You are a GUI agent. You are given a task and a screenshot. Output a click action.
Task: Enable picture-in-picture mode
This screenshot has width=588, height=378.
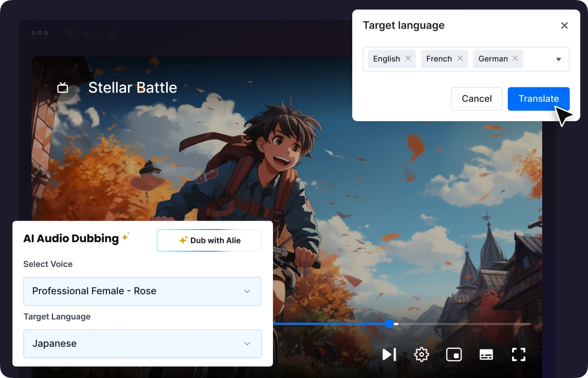click(454, 355)
